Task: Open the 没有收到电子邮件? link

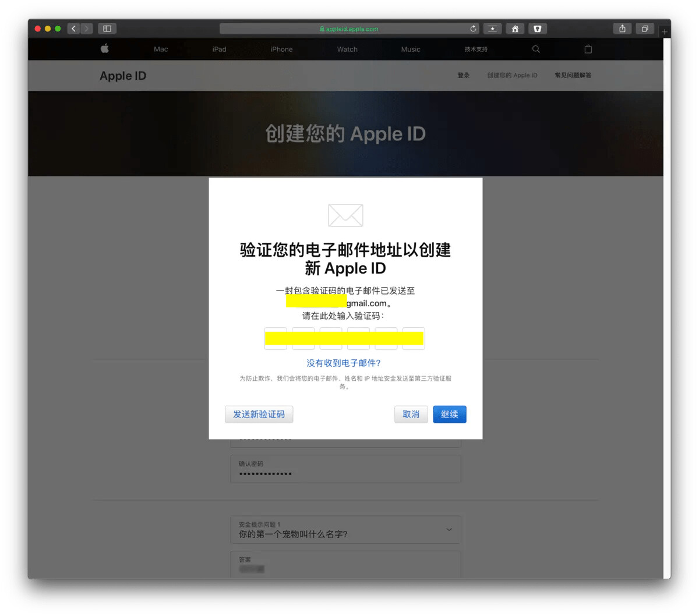Action: coord(344,363)
